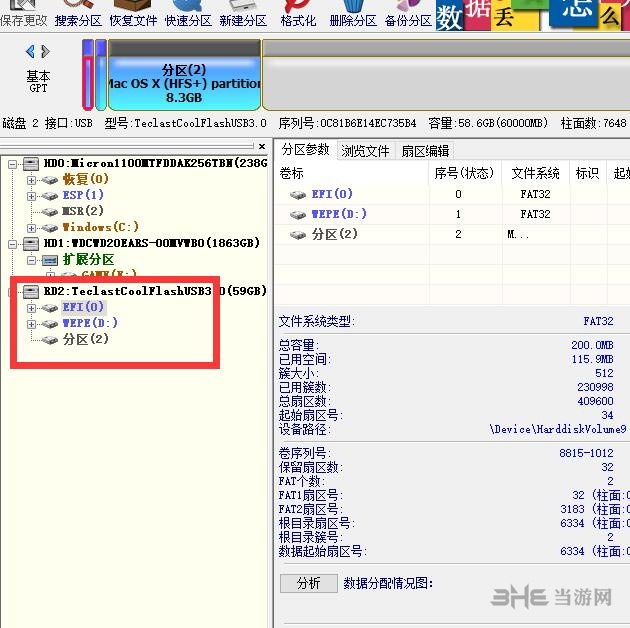630x628 pixels.
Task: Click the 卷标 column header
Action: (352, 173)
